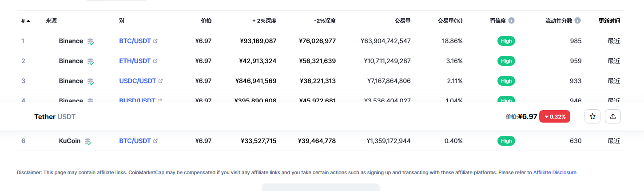The image size is (644, 191).
Task: Open the Affiliate Disclosure link
Action: [x=555, y=172]
